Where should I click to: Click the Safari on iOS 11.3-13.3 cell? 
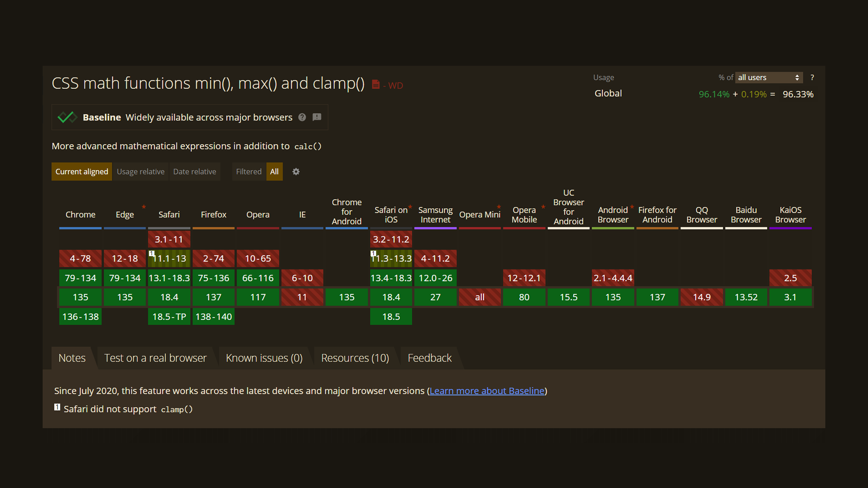(x=391, y=258)
